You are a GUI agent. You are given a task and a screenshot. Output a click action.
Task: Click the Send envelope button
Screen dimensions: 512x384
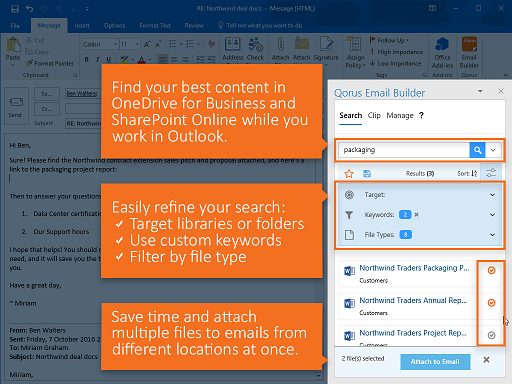click(15, 106)
